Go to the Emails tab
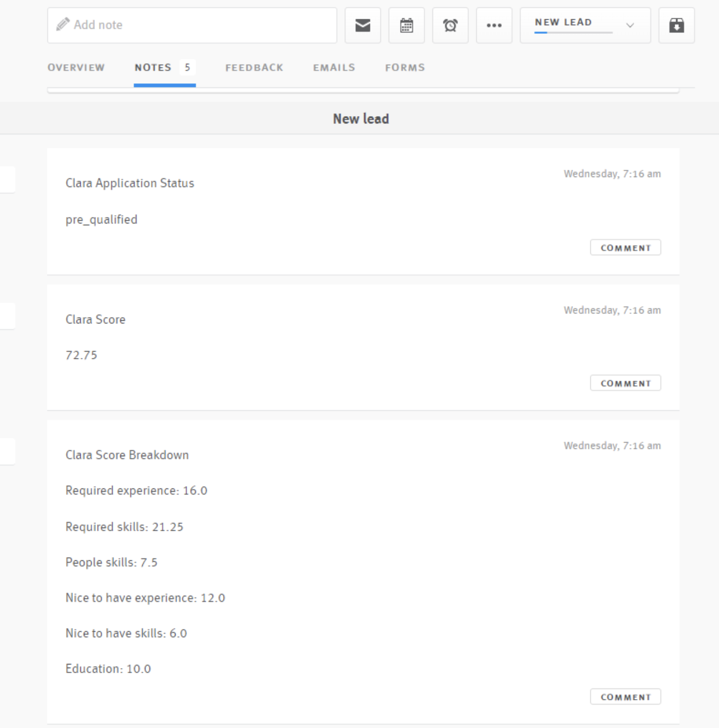The width and height of the screenshot is (719, 728). [x=334, y=68]
